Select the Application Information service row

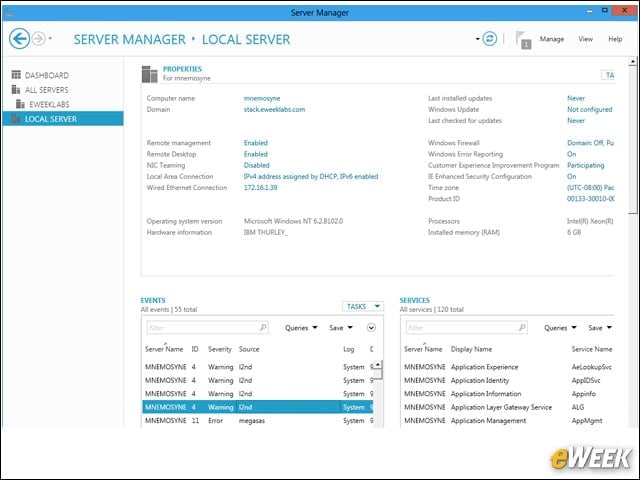tap(508, 394)
